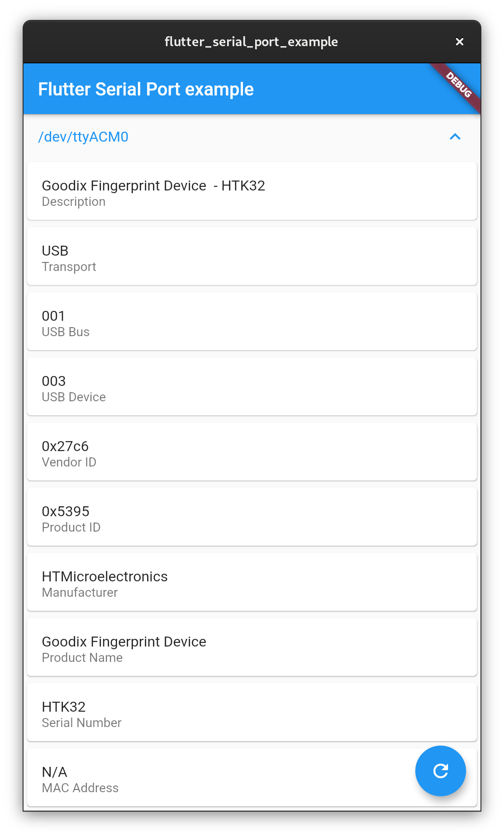Select the /dev/ttyACM0 port name
This screenshot has height=837, width=504.
[83, 137]
